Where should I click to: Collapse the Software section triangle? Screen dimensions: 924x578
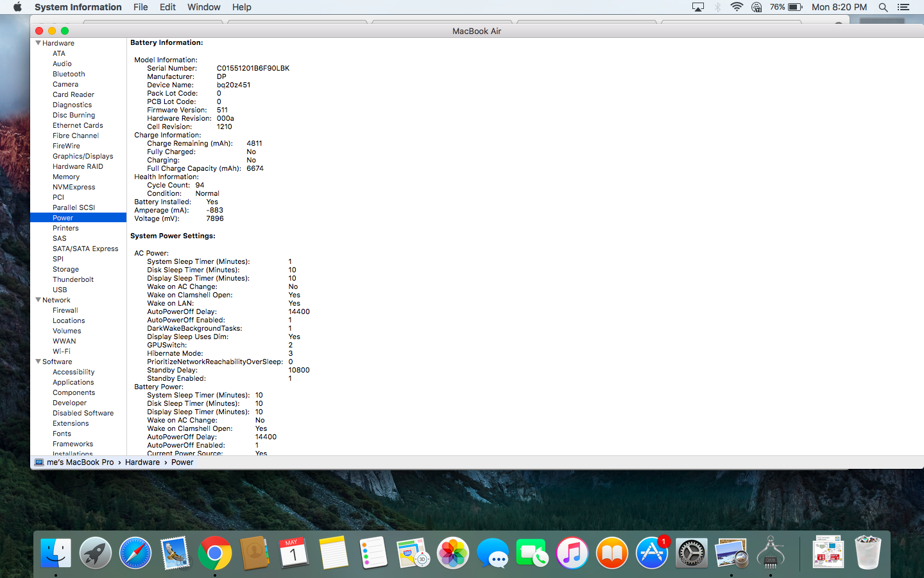(38, 362)
